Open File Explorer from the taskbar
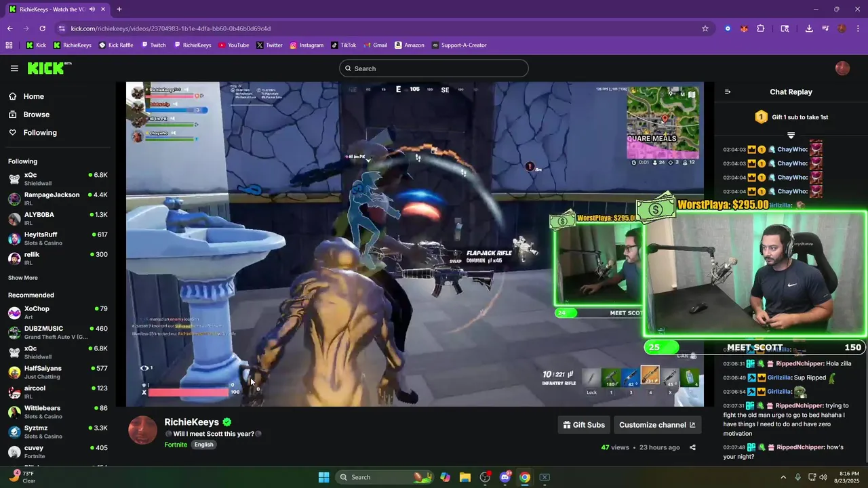Image resolution: width=868 pixels, height=488 pixels. (x=465, y=477)
